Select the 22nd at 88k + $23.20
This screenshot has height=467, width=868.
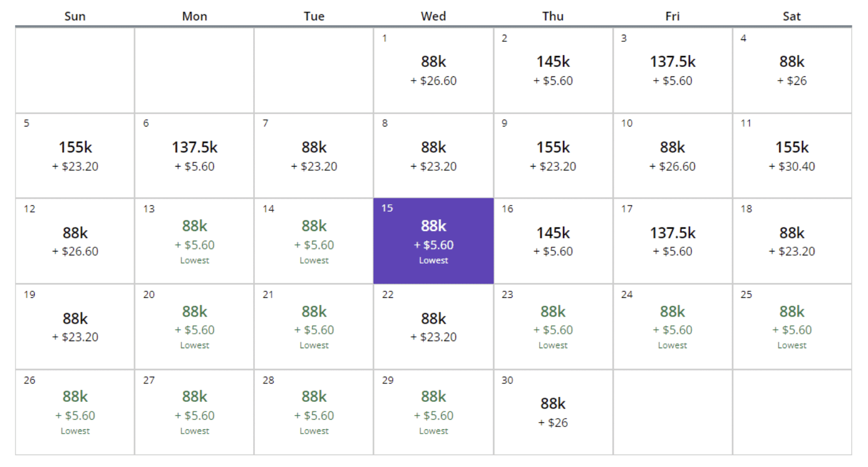coord(433,326)
